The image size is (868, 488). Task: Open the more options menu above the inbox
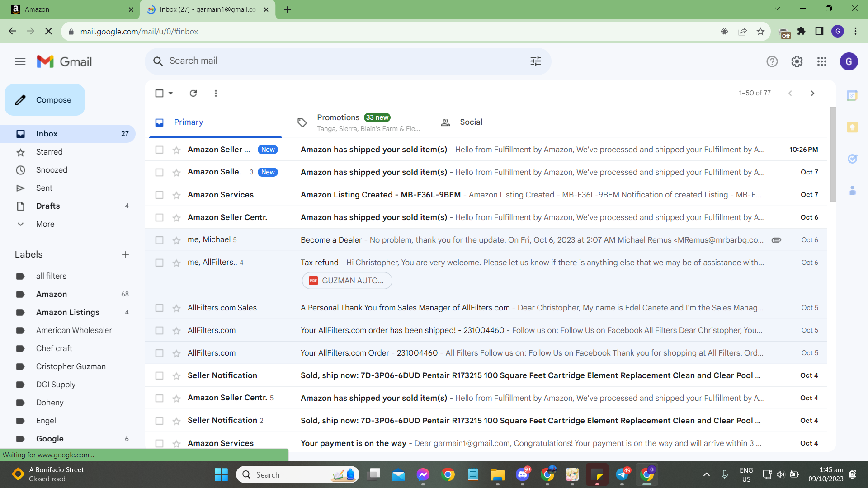coord(216,93)
